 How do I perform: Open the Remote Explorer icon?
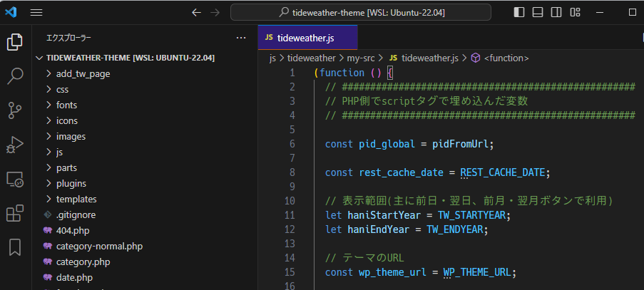[14, 179]
